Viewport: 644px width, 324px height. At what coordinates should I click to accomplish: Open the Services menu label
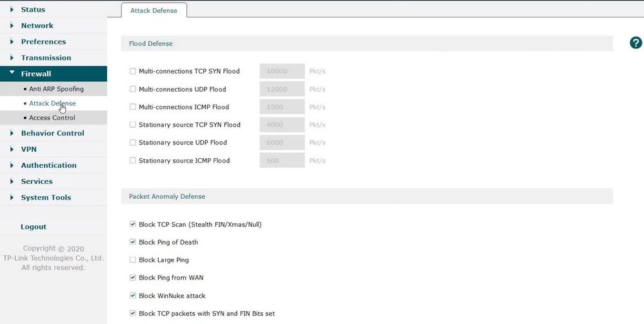pyautogui.click(x=37, y=181)
